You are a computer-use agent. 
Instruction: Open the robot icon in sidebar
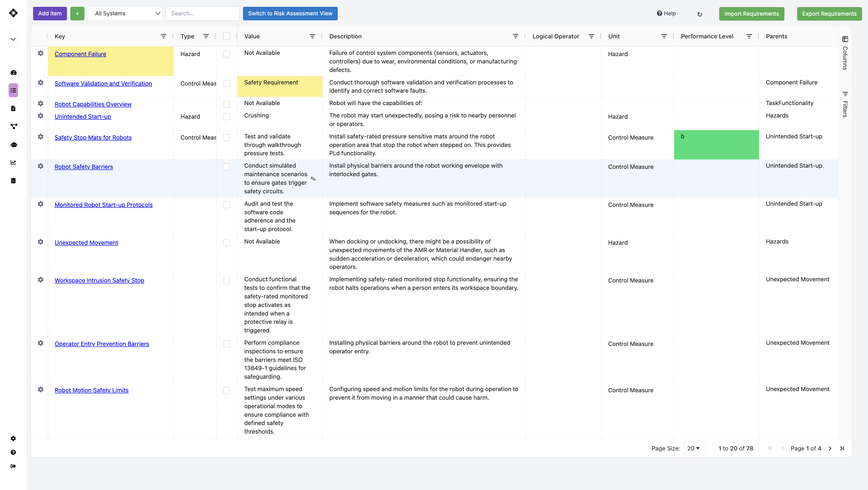(x=14, y=145)
